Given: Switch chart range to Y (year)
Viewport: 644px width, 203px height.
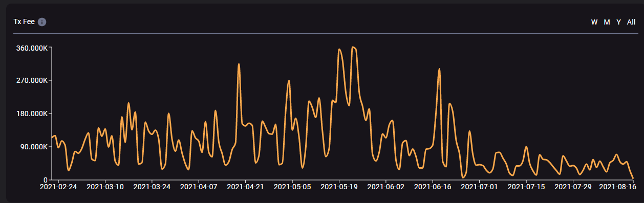Looking at the screenshot, I should click(x=618, y=22).
